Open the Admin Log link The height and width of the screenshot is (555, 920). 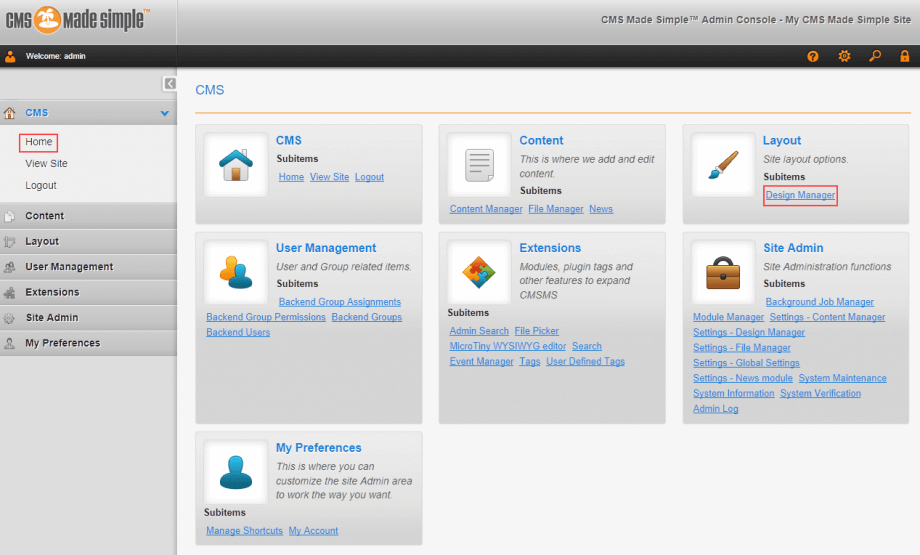716,409
